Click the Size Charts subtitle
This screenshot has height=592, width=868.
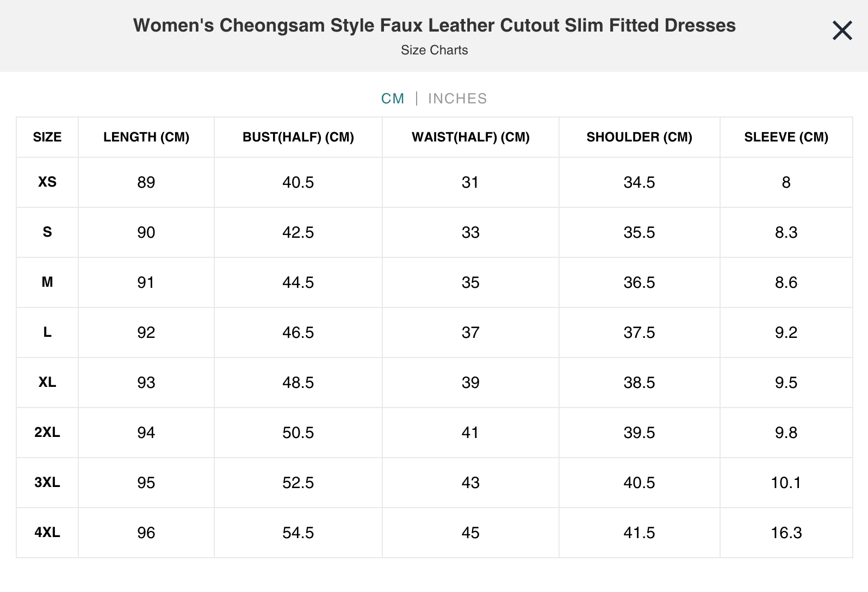434,50
